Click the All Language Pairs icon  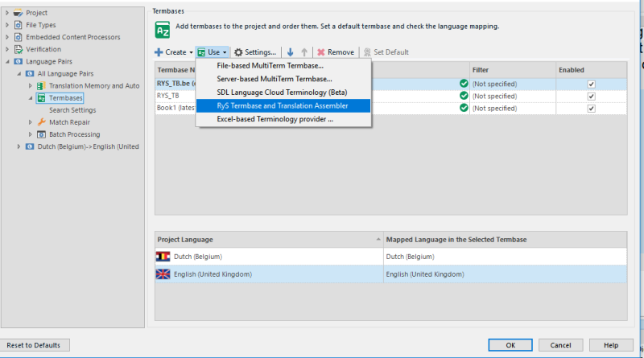pyautogui.click(x=30, y=73)
